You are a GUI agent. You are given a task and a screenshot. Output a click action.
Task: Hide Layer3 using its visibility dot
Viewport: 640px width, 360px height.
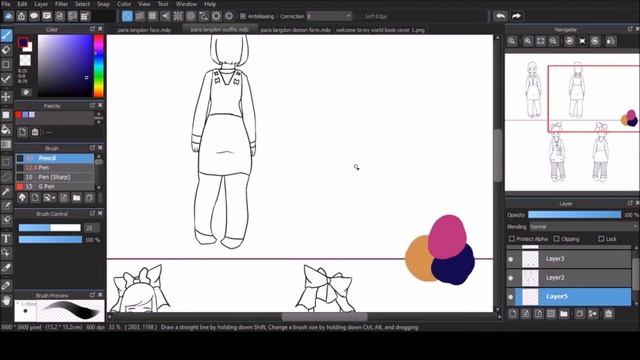(x=511, y=259)
